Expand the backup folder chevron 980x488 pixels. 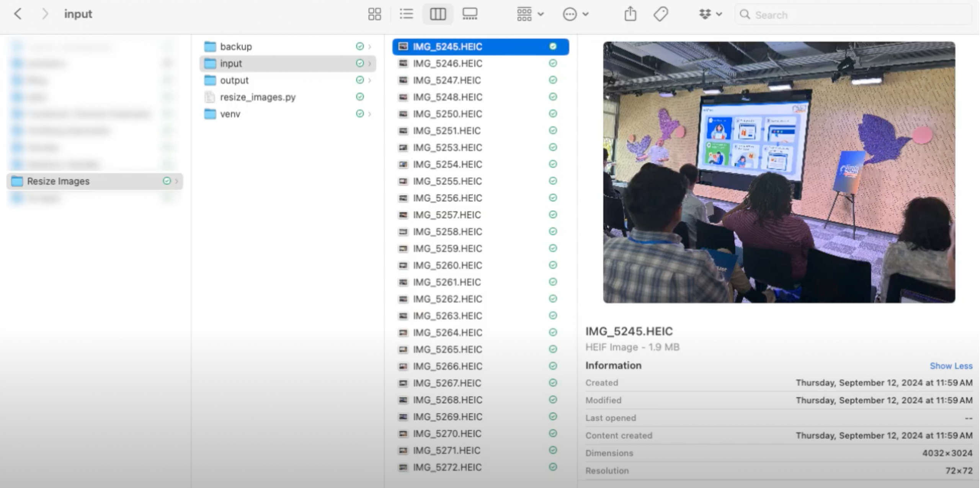(x=369, y=47)
